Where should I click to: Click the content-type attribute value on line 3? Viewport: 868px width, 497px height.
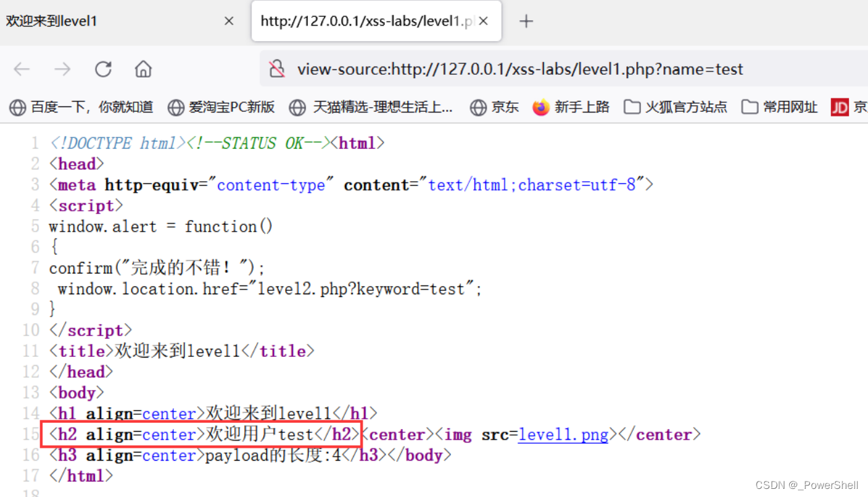271,185
